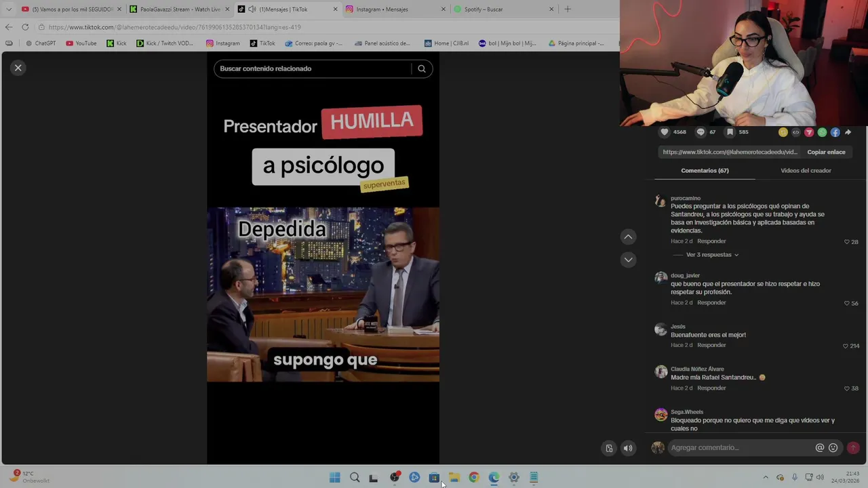Switch to Instagram Mensajes tab
Image resolution: width=868 pixels, height=488 pixels.
pos(395,9)
